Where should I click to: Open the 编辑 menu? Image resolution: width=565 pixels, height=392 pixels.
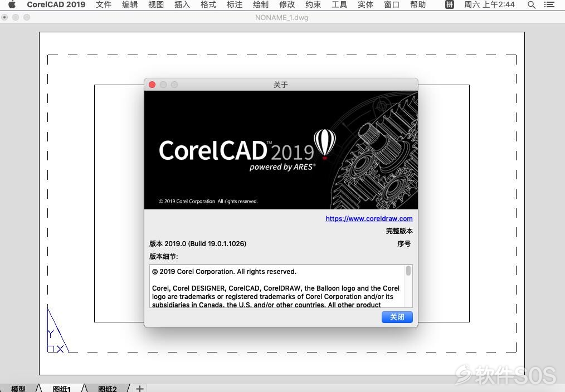pyautogui.click(x=130, y=4)
